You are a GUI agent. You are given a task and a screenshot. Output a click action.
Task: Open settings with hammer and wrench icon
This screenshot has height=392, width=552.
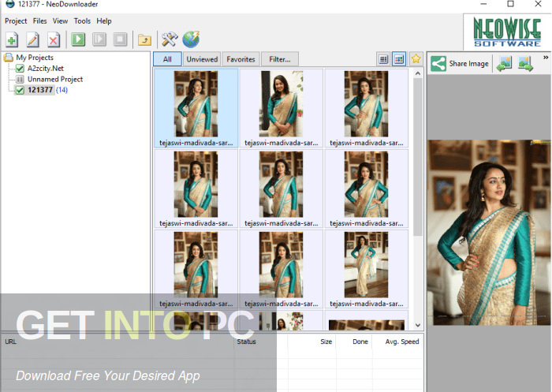point(170,39)
